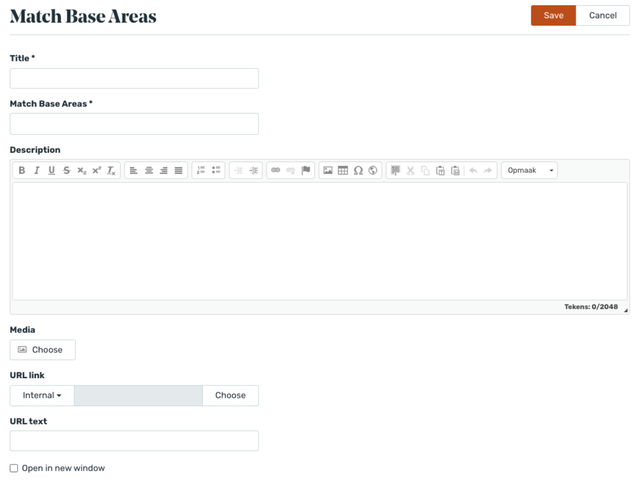Image resolution: width=640 pixels, height=480 pixels.
Task: Open the Opmaak format dropdown
Action: 529,171
